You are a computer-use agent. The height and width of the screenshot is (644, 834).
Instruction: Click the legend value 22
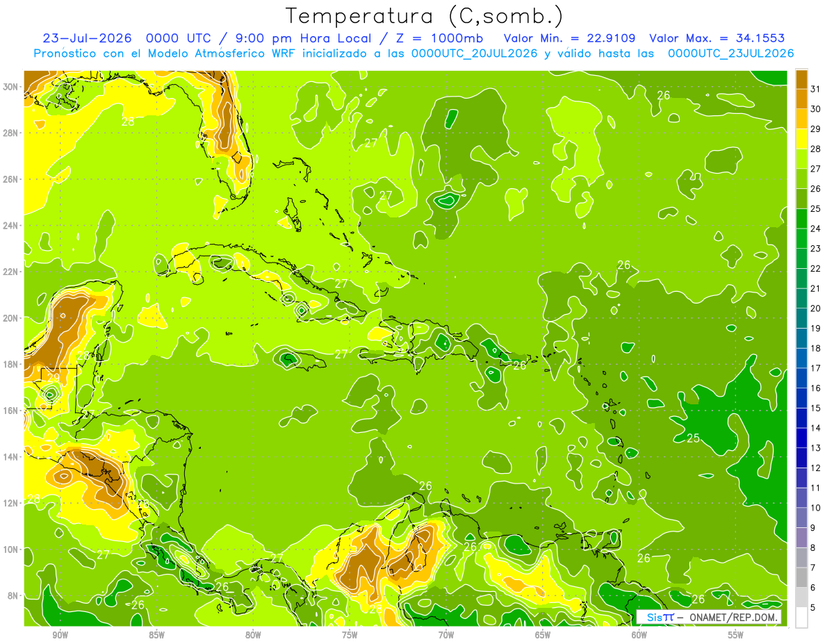pyautogui.click(x=816, y=268)
